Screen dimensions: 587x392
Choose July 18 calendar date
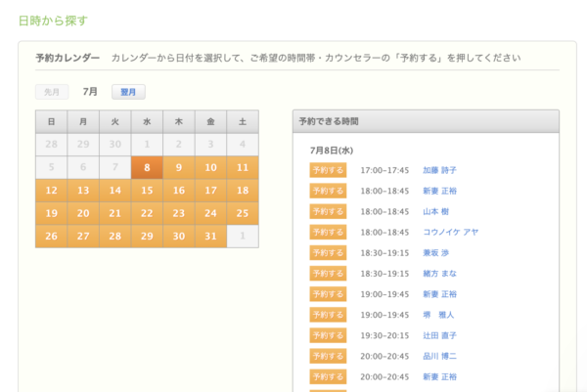point(243,191)
